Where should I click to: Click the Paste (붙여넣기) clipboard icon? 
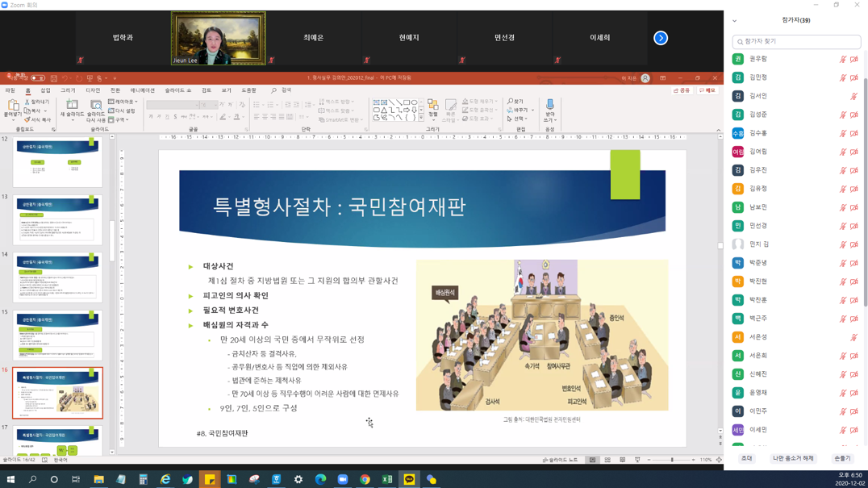(x=12, y=105)
